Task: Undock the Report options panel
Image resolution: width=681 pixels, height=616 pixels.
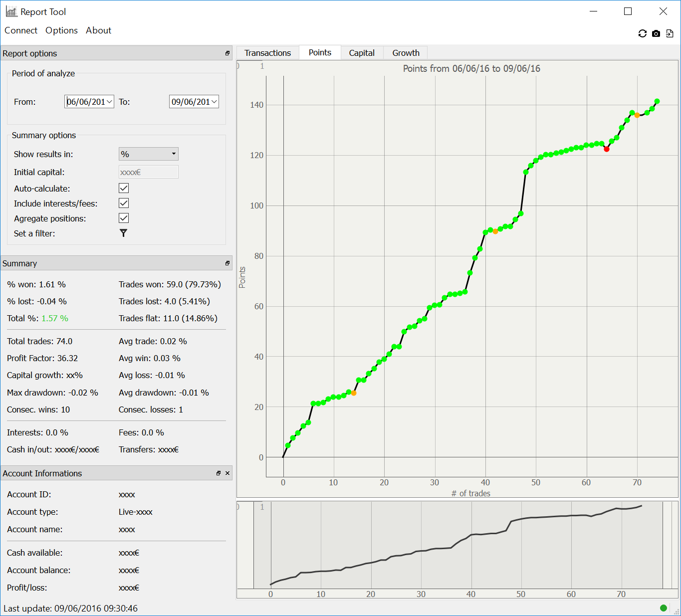Action: (x=227, y=53)
